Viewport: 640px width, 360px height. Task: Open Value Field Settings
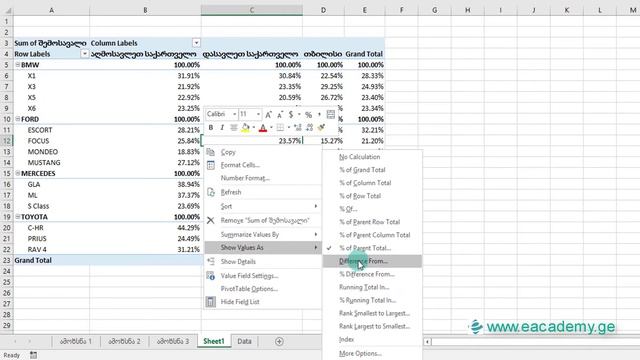[263, 276]
